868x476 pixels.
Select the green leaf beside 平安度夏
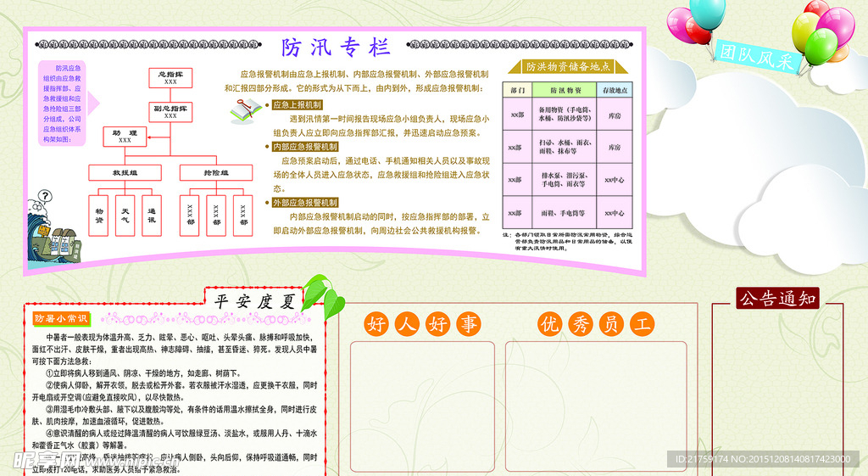[325, 295]
